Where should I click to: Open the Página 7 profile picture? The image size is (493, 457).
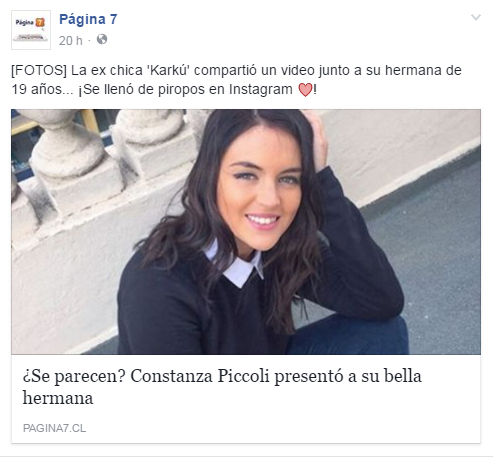click(31, 30)
